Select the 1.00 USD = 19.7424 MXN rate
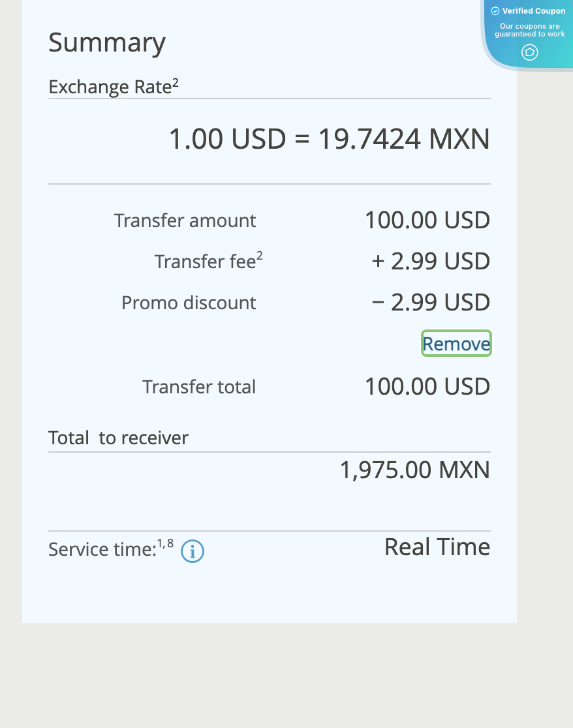This screenshot has height=728, width=573. tap(329, 139)
